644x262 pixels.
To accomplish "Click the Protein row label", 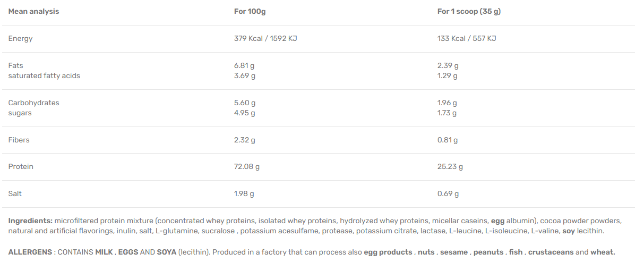I will [21, 167].
